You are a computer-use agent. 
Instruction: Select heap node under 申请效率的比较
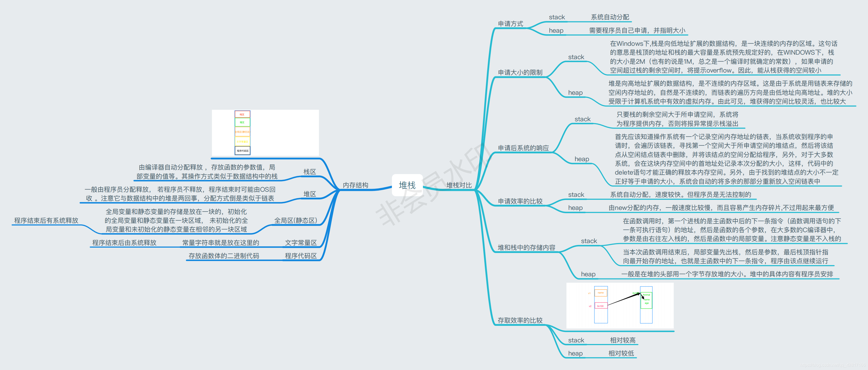pos(575,208)
